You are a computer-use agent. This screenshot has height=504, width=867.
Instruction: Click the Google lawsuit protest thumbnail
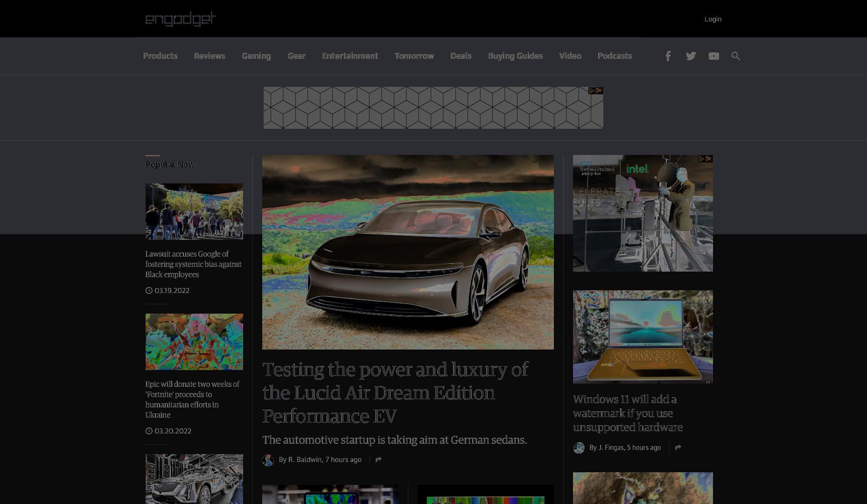pyautogui.click(x=194, y=211)
